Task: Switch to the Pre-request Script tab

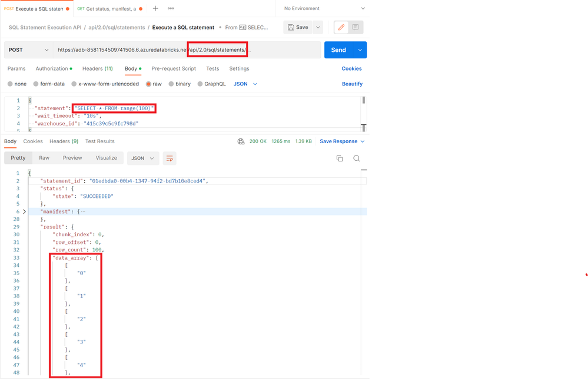Action: [x=173, y=69]
